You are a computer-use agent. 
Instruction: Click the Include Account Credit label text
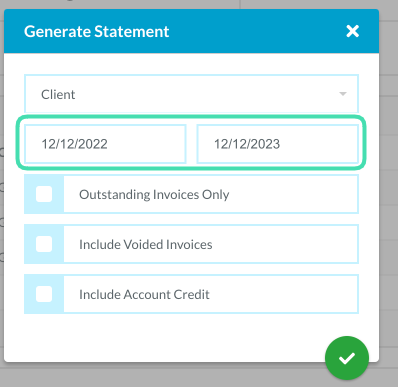[x=144, y=295]
